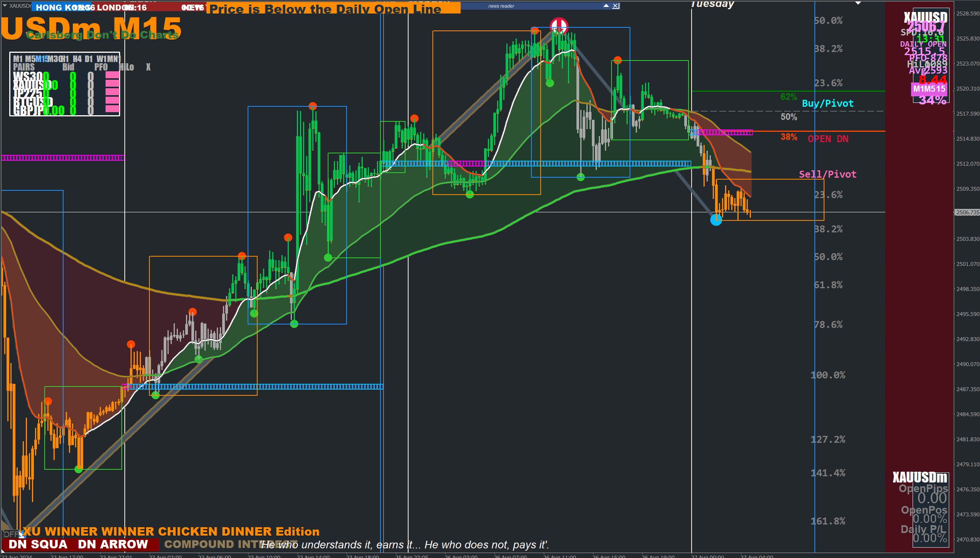
Task: Click the pink HiLo bar beside WS30
Action: (x=112, y=75)
